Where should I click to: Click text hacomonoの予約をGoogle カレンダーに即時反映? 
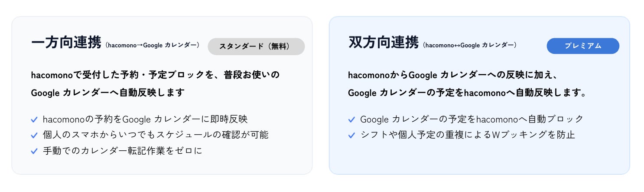(145, 119)
